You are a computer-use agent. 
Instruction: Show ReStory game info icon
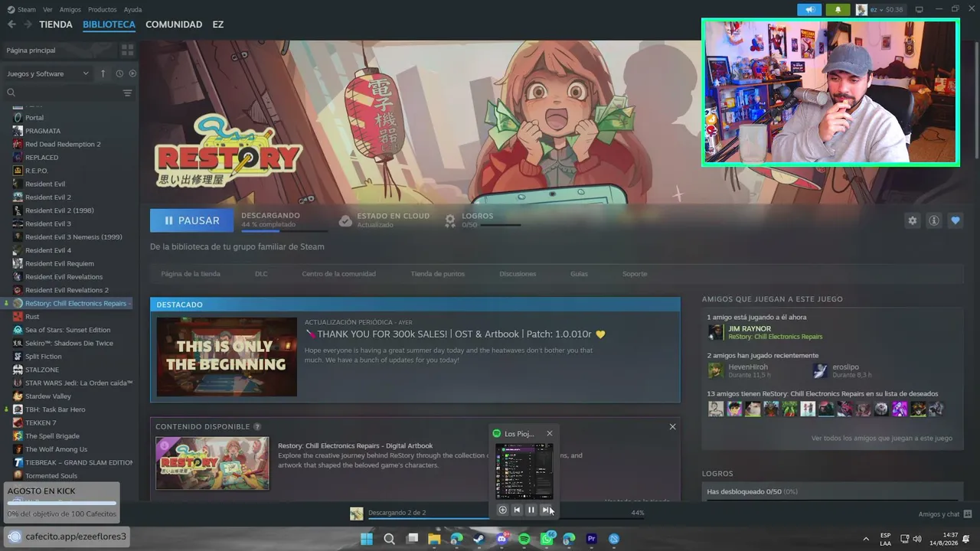click(934, 220)
